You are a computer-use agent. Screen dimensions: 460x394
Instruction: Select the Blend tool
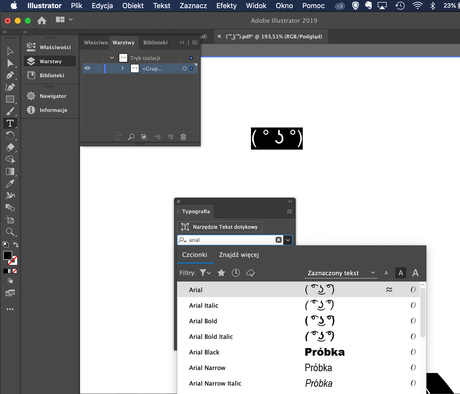point(10,208)
